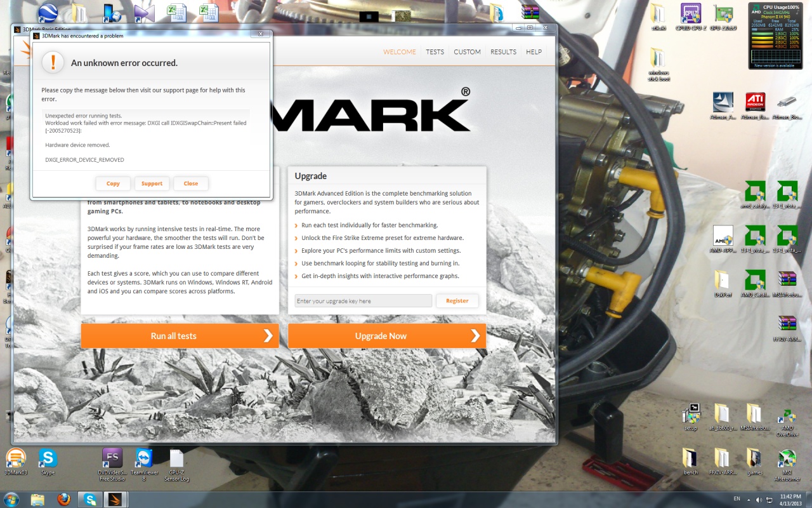Open the DVDVideoSoft Free Studio shortcut

click(112, 465)
